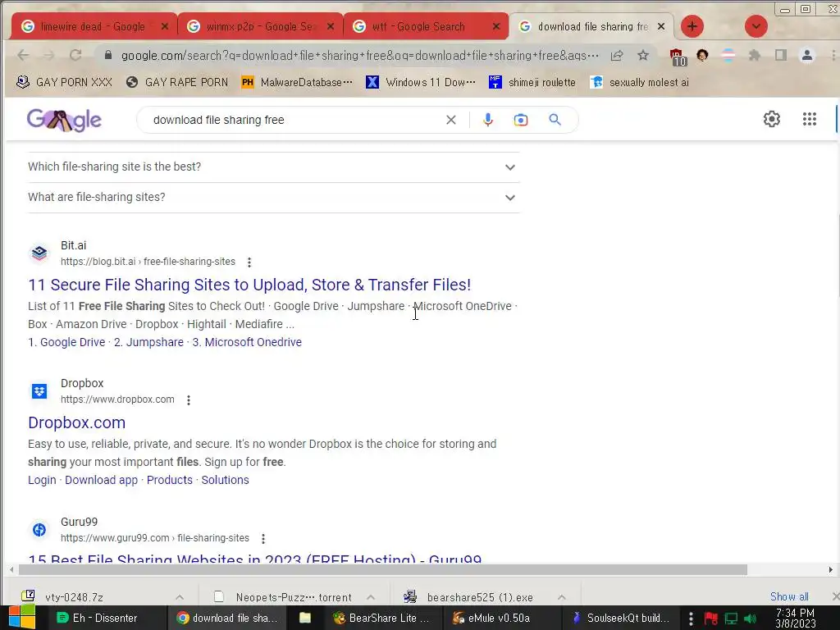The image size is (840, 630).
Task: Open options chevron for Neopets torrent download
Action: point(371,597)
